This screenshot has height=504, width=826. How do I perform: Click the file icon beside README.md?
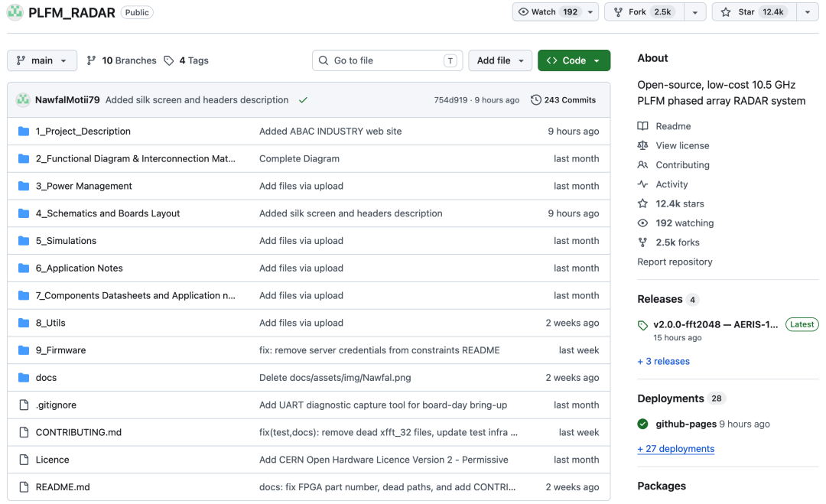[x=24, y=487]
